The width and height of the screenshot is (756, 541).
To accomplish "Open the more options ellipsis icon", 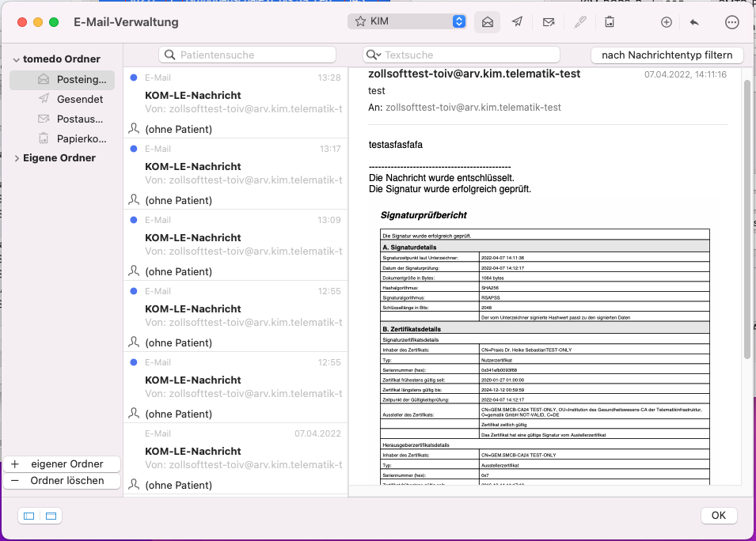I will coord(732,22).
